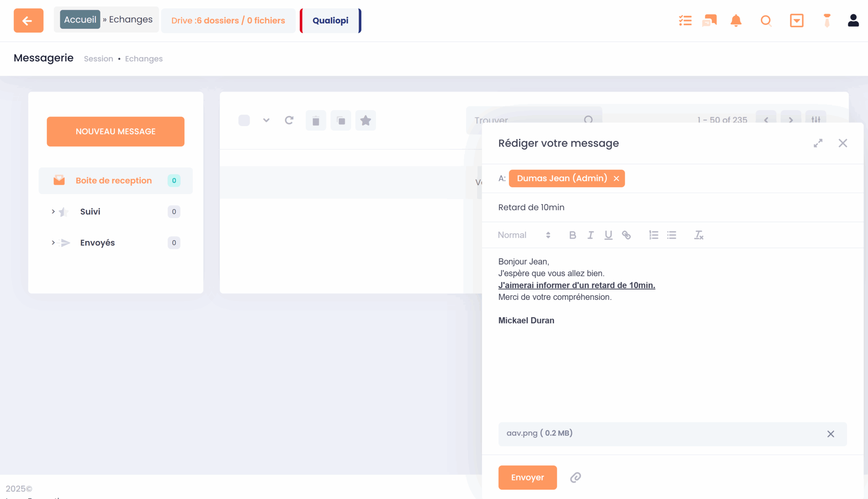Apply italic formatting to the message

tap(590, 235)
